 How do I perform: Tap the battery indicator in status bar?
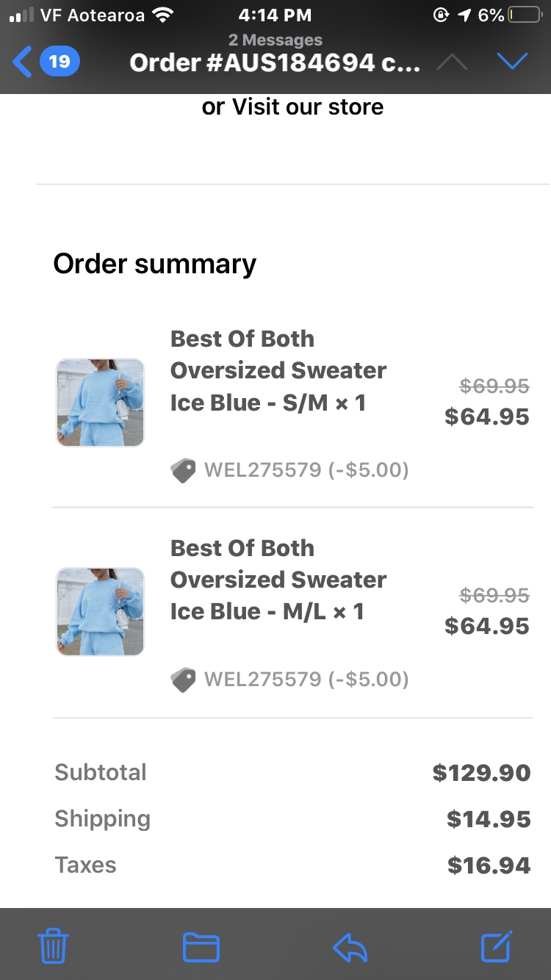(524, 15)
